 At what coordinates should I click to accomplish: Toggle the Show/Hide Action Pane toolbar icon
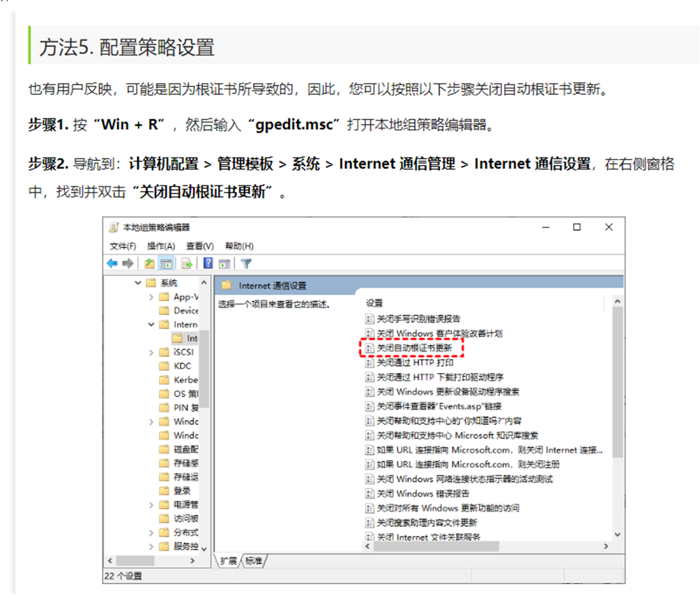[225, 263]
